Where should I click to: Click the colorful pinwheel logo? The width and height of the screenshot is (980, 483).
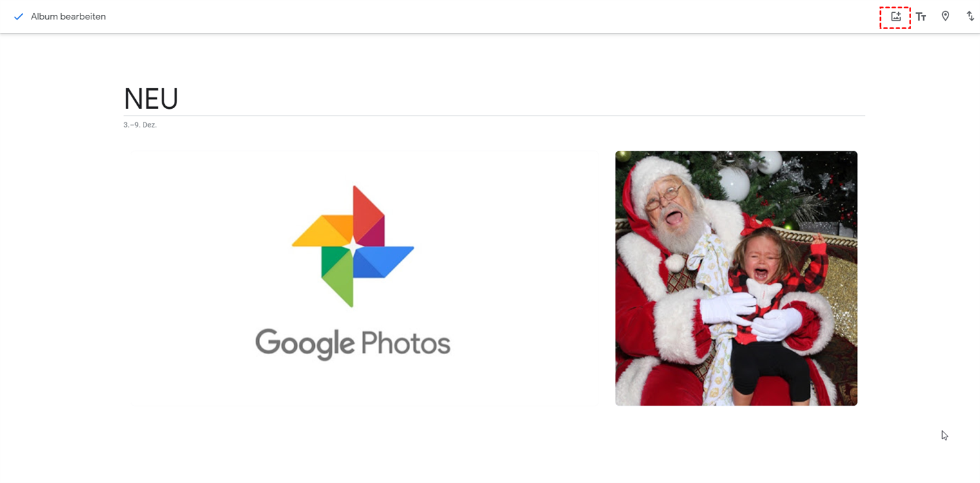tap(353, 246)
